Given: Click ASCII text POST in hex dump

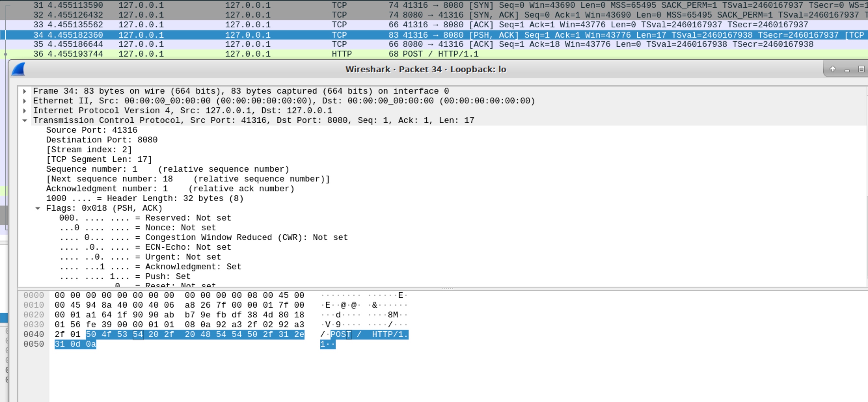Looking at the screenshot, I should coord(341,335).
